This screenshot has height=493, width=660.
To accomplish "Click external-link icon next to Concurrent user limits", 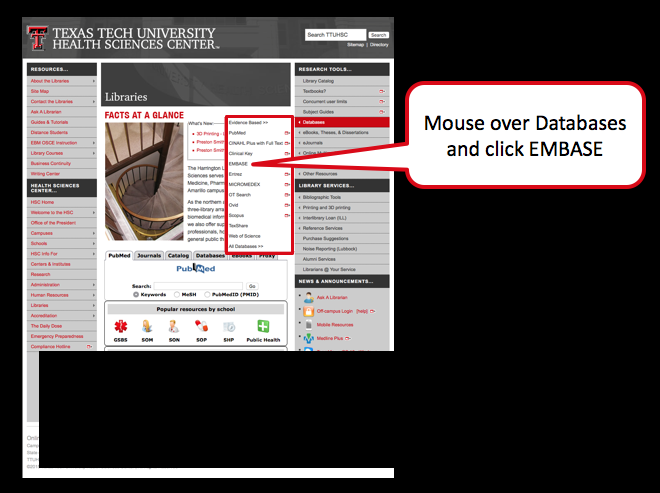I will [x=382, y=101].
